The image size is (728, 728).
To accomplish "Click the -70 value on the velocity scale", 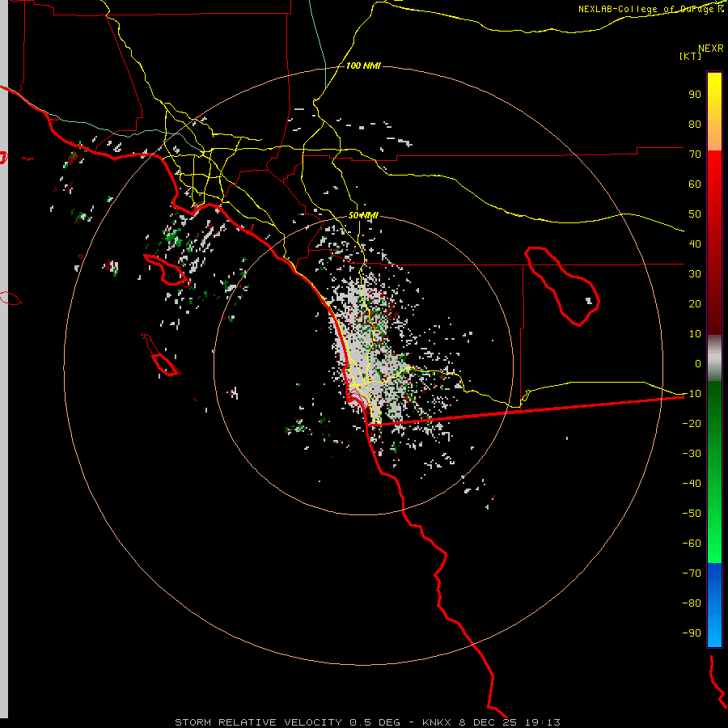I will coord(692,574).
